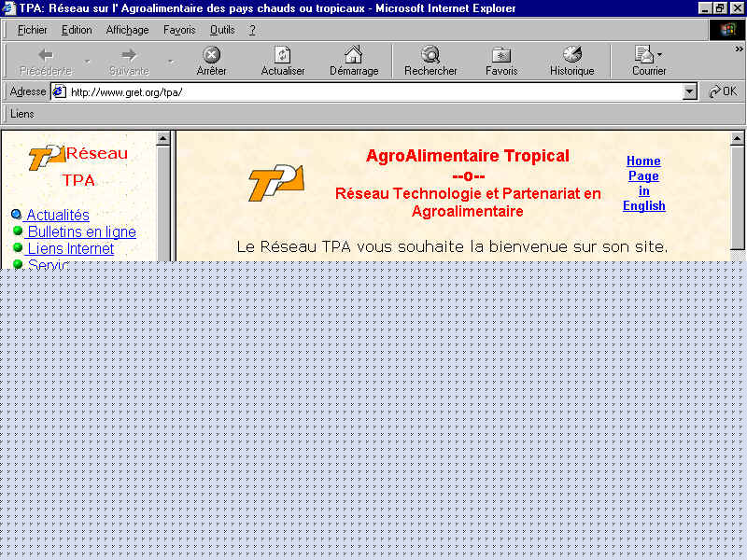Expand the Précédente history dropdown arrow
Image resolution: width=747 pixels, height=560 pixels.
coord(87,62)
